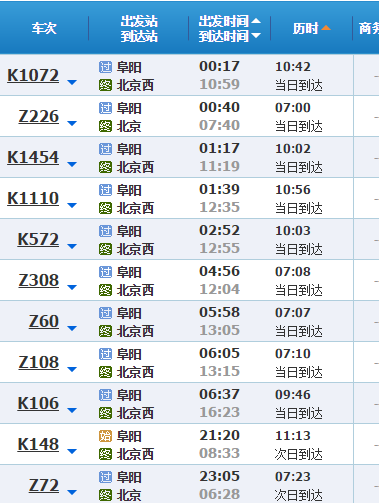Click the 过 icon in the Z308 row
Screen dimensions: 379x503
[x=105, y=272]
